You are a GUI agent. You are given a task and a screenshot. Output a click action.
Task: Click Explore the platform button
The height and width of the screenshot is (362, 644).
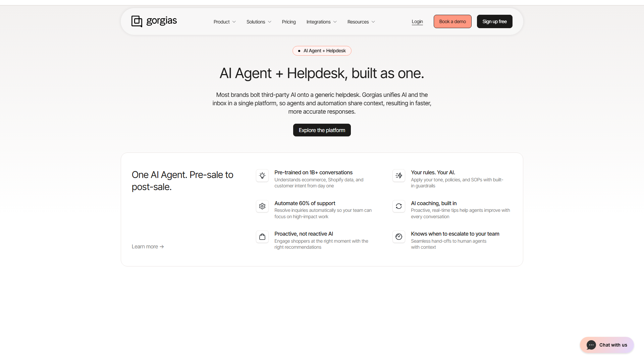(322, 130)
